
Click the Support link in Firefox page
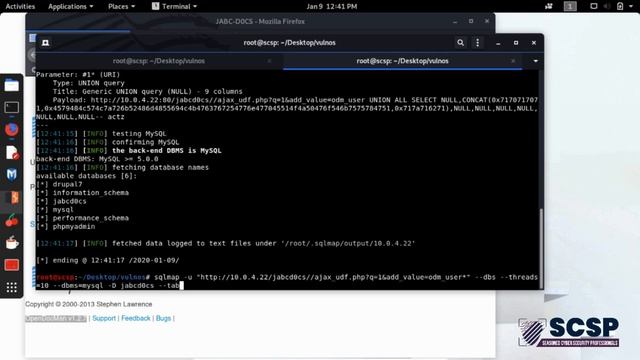pos(104,318)
